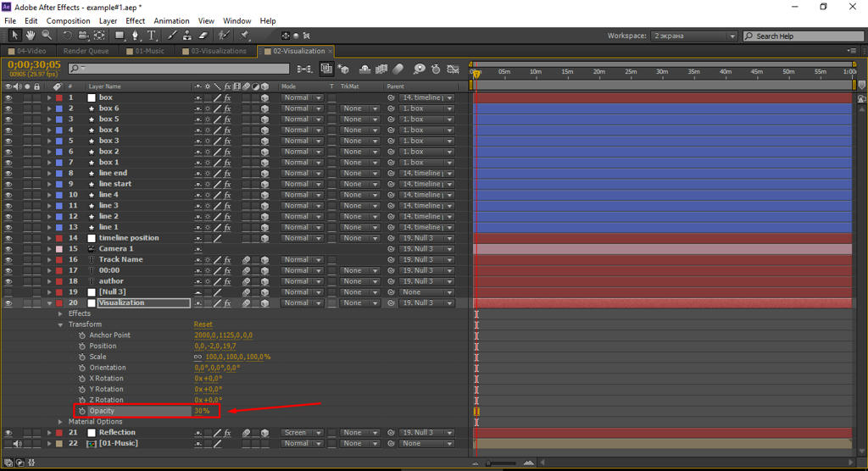
Task: Click the Rotation tool icon
Action: 67,36
